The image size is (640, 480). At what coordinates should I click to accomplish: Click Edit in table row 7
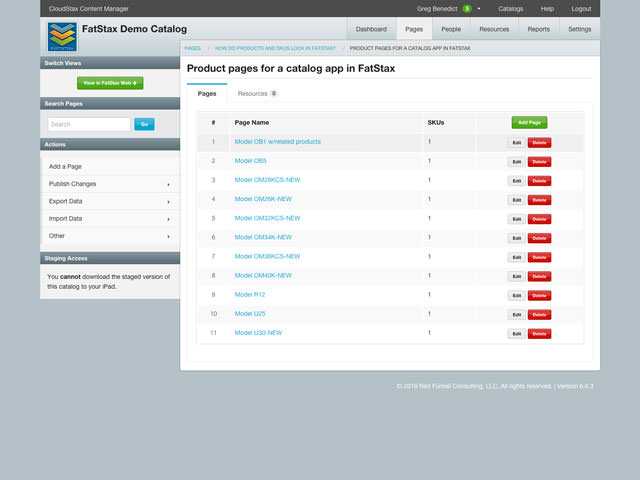(x=517, y=257)
